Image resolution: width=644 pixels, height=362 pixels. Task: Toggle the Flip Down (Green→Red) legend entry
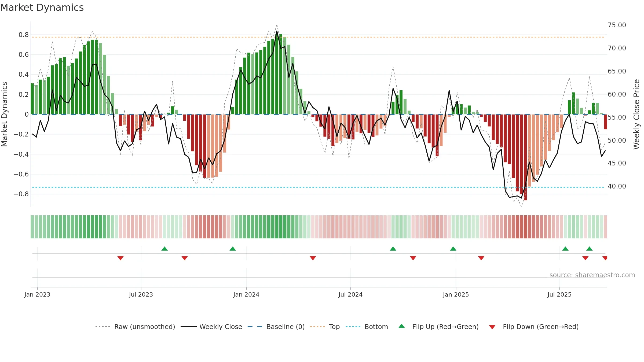tap(533, 327)
